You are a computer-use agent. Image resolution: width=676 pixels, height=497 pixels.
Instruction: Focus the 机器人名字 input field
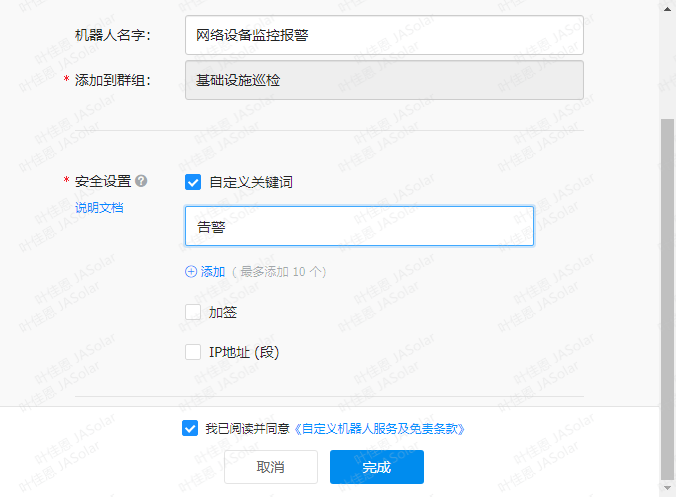[384, 35]
